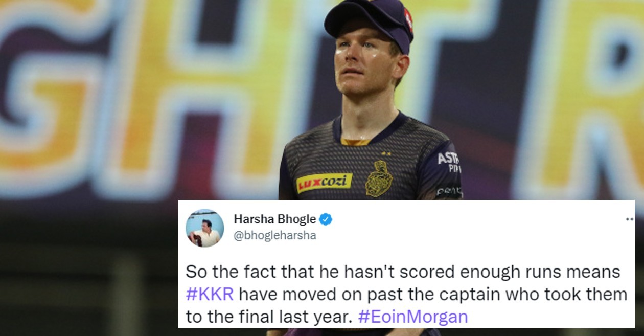Click the Lux Cozi sponsor logo
Screen dimensions: 644x336
click(x=324, y=182)
